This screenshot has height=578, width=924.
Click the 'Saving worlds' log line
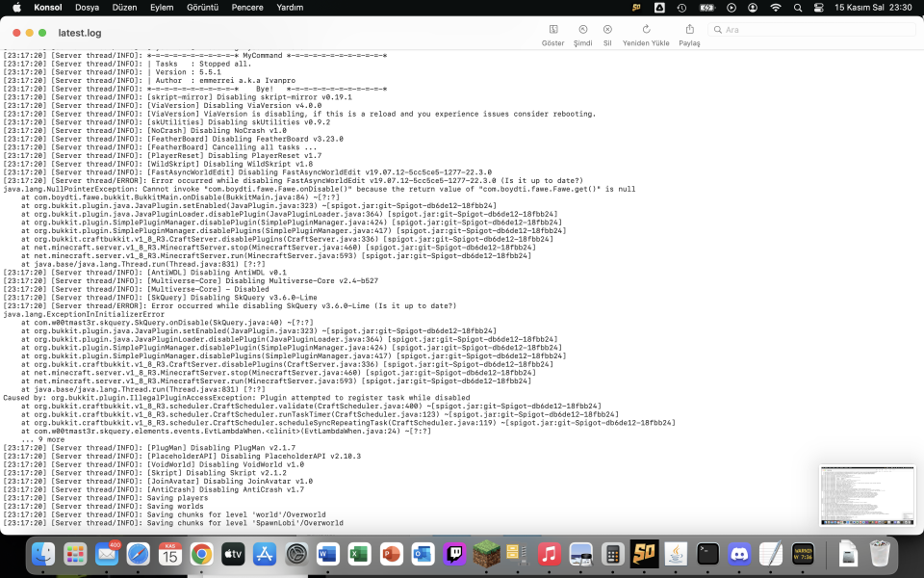103,506
